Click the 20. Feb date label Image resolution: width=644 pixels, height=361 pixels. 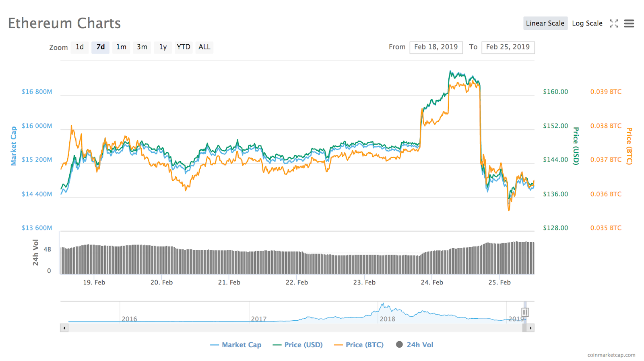161,282
